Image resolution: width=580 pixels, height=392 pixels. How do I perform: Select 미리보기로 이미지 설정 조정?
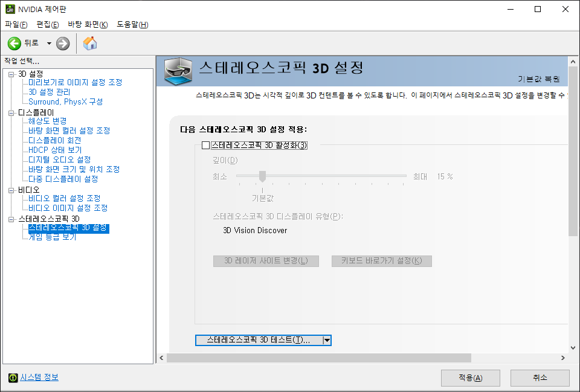point(75,82)
